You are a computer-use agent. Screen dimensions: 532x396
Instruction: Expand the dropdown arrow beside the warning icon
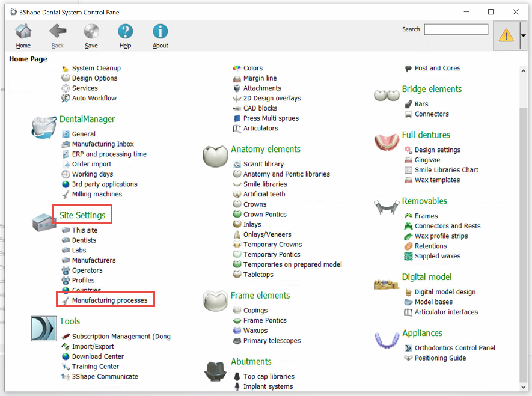pyautogui.click(x=524, y=35)
